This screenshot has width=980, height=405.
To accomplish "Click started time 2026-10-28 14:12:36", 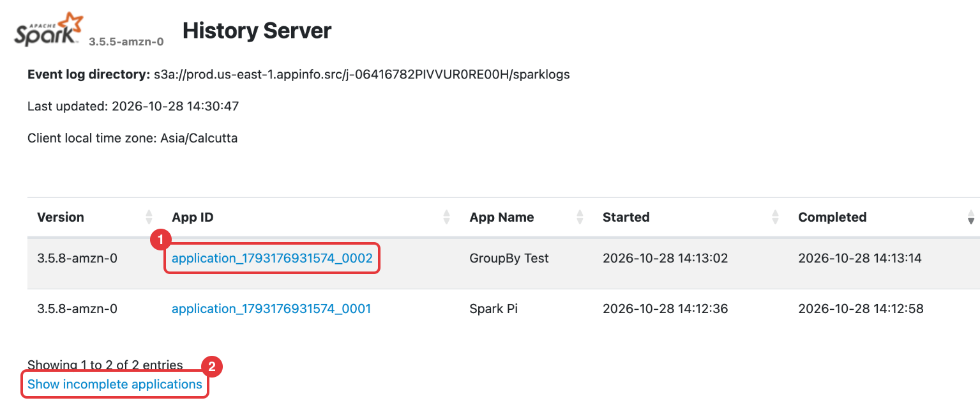I will [x=665, y=309].
